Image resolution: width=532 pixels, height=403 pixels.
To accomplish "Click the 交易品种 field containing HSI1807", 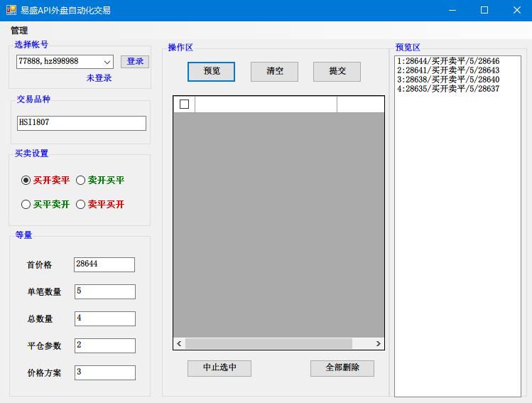I will pyautogui.click(x=81, y=123).
